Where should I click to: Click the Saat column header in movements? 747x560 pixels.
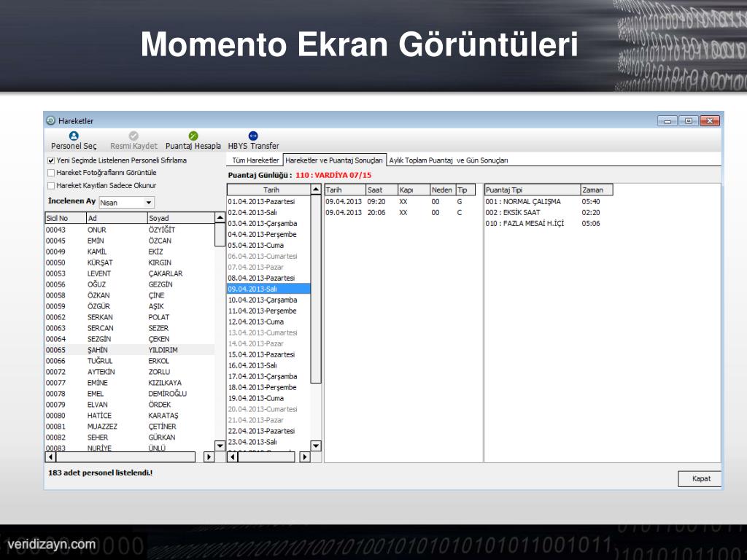[382, 190]
